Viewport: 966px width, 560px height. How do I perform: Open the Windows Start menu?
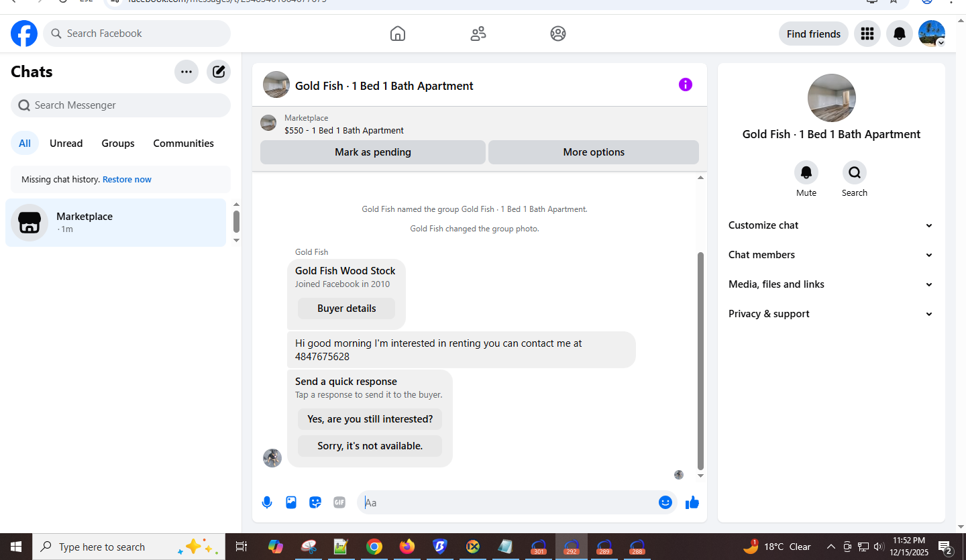pyautogui.click(x=16, y=547)
